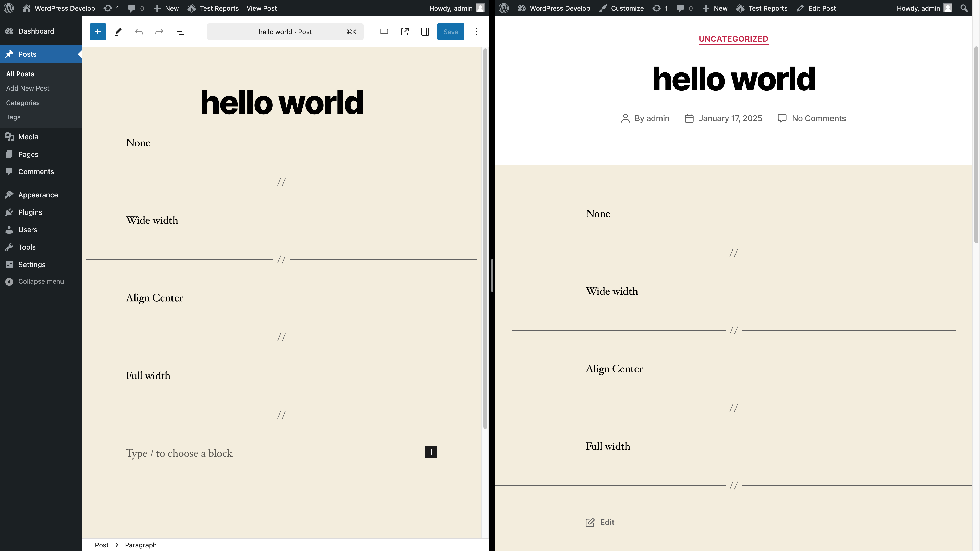Image resolution: width=980 pixels, height=551 pixels.
Task: Open the Plugins menu in the sidebar
Action: click(30, 212)
